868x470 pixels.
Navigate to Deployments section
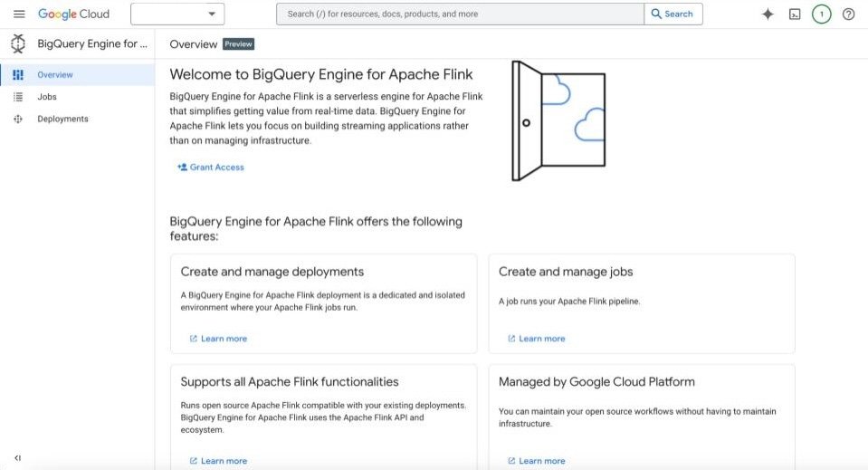tap(62, 119)
